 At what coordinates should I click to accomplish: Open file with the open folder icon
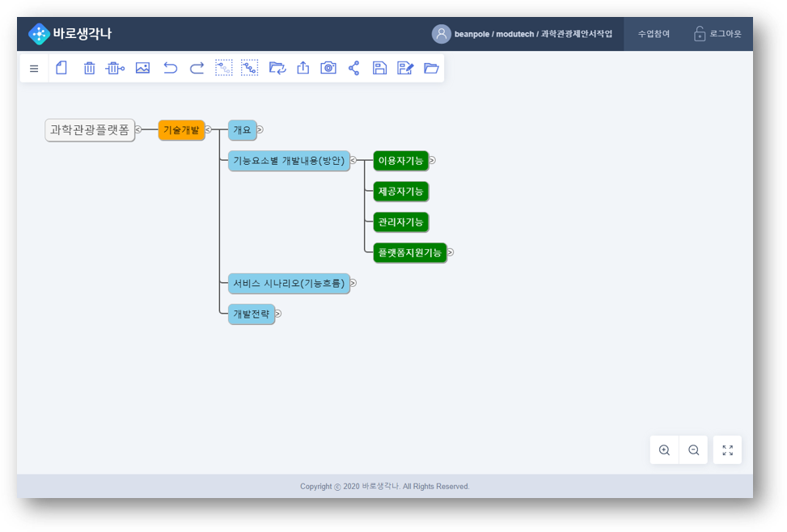[431, 68]
